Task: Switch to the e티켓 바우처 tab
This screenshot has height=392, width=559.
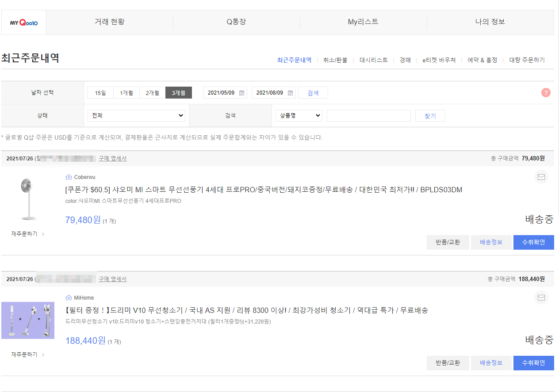Action: [x=439, y=60]
